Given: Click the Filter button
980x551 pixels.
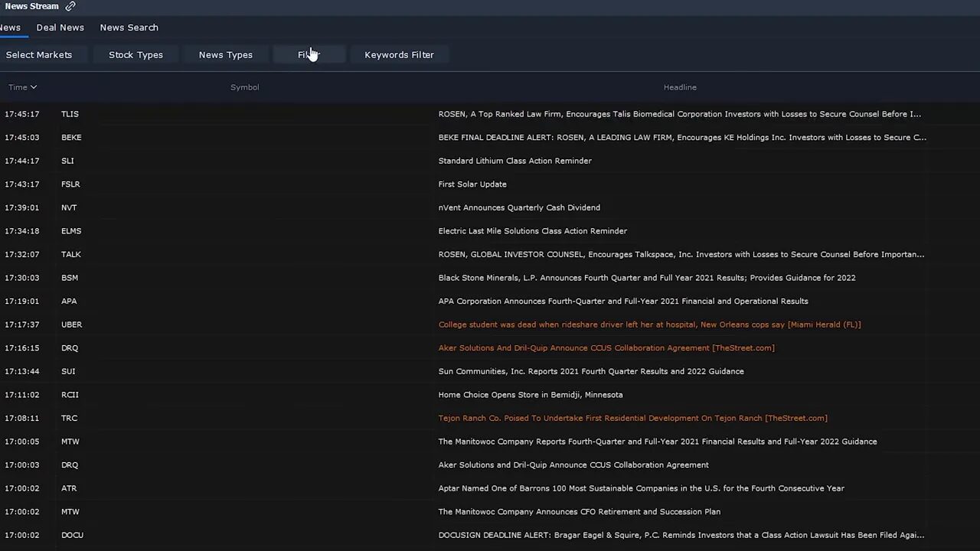Looking at the screenshot, I should coord(309,54).
